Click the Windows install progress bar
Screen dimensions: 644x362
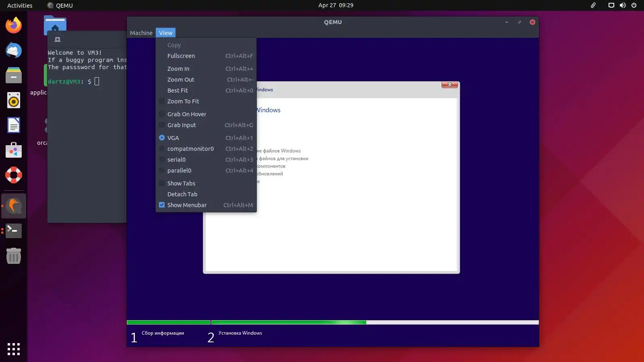click(333, 322)
